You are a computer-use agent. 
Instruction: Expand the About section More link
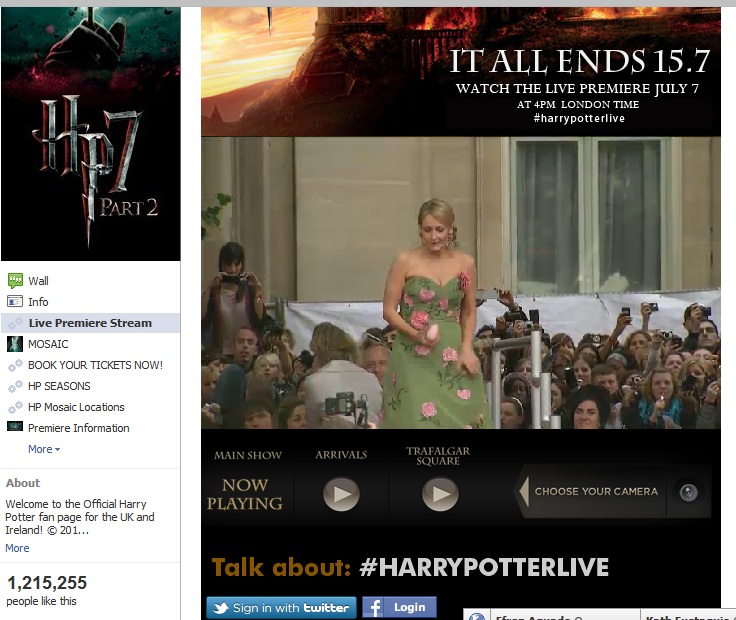(x=17, y=548)
